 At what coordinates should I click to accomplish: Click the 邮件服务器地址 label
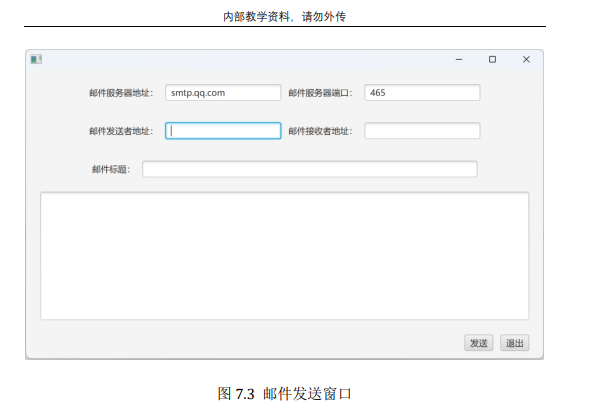120,93
